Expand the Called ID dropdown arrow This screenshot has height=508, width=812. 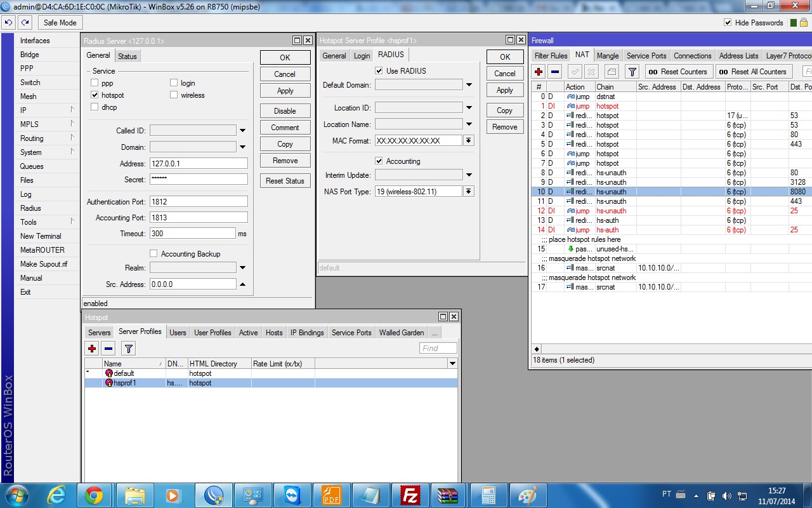(x=242, y=131)
